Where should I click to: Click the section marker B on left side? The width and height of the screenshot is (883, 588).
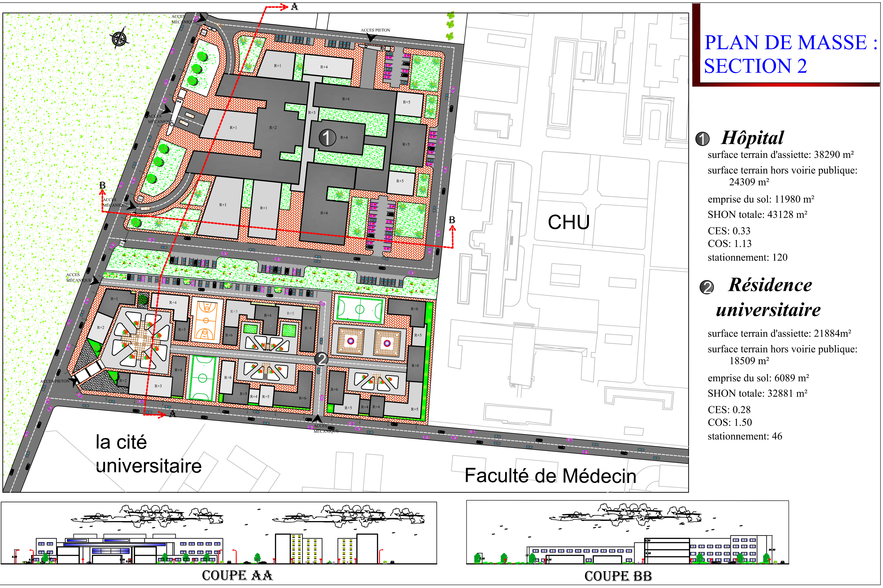click(102, 186)
